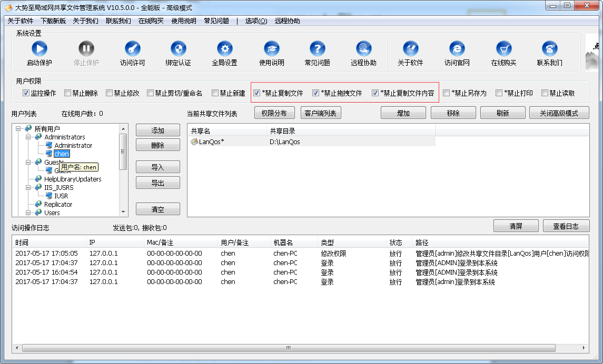Viewport: 603px width, 364px height.
Task: Click the 常见问题 FAQ question mark icon
Action: point(318,49)
